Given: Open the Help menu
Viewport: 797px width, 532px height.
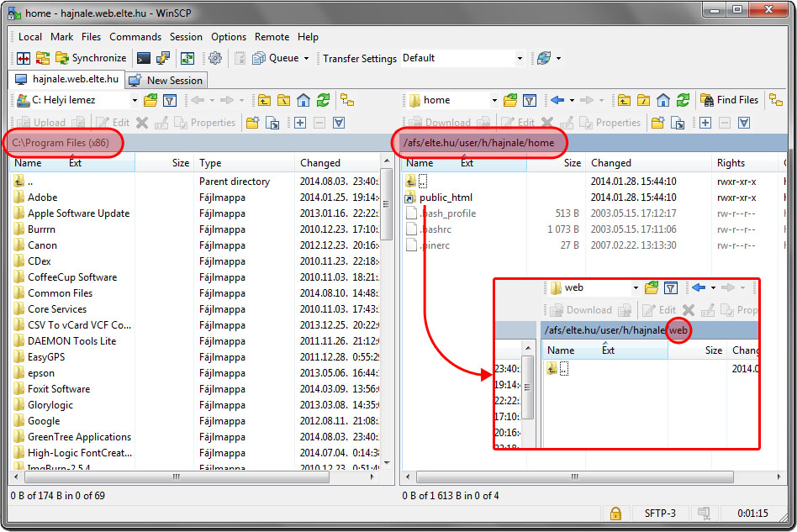Looking at the screenshot, I should click(x=308, y=37).
